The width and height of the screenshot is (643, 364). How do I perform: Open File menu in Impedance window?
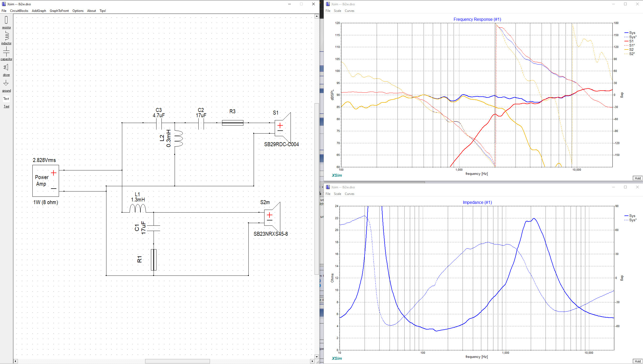328,194
